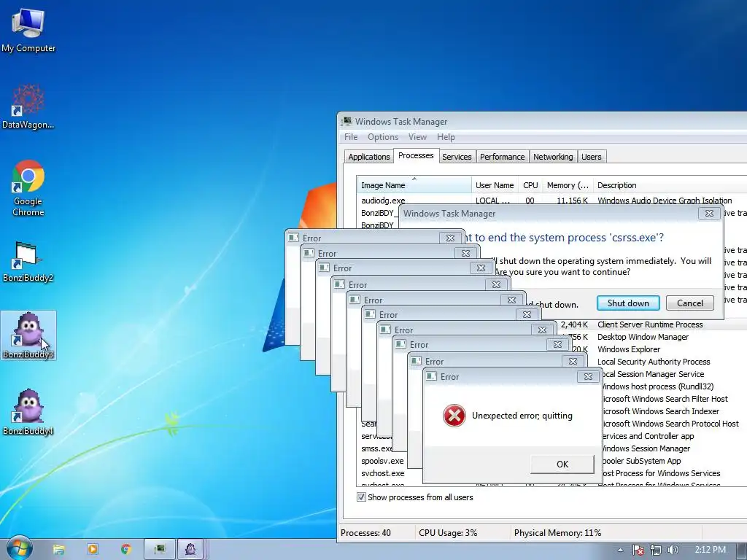Viewport: 747px width, 560px height.
Task: Cancel the end system process prompt
Action: (x=690, y=303)
